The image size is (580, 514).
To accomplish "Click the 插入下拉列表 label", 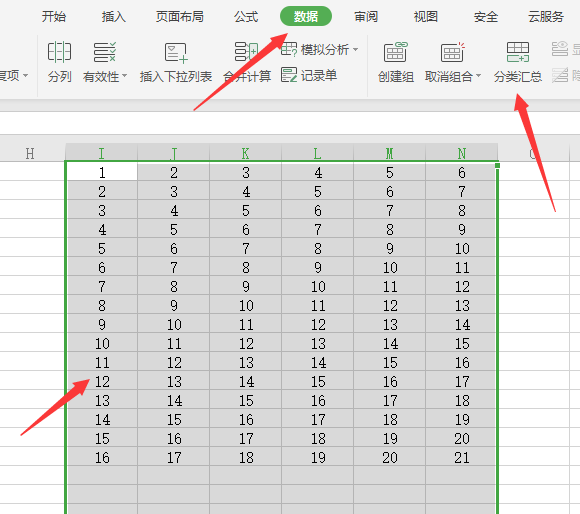I will click(x=176, y=77).
